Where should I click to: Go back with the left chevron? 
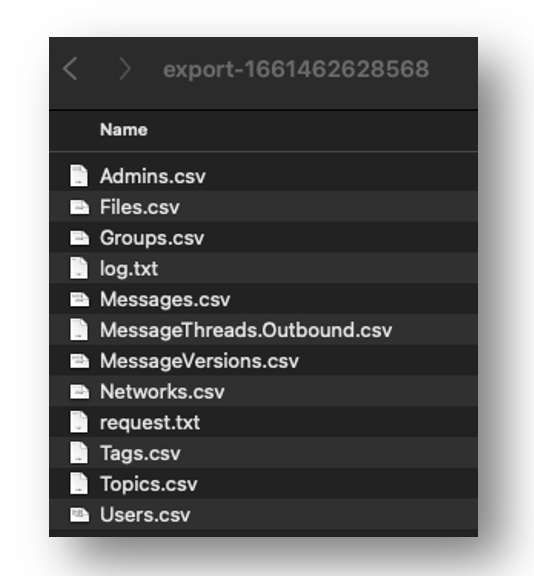(x=70, y=69)
